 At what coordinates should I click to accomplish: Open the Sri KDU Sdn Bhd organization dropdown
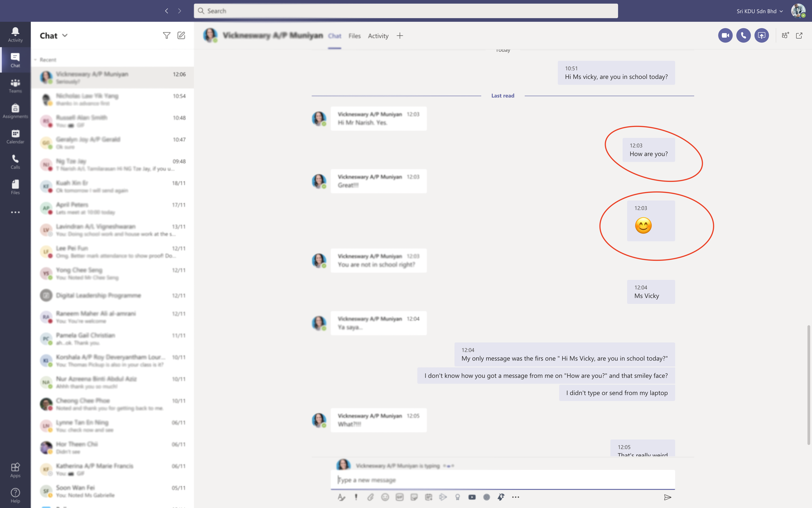pos(760,11)
